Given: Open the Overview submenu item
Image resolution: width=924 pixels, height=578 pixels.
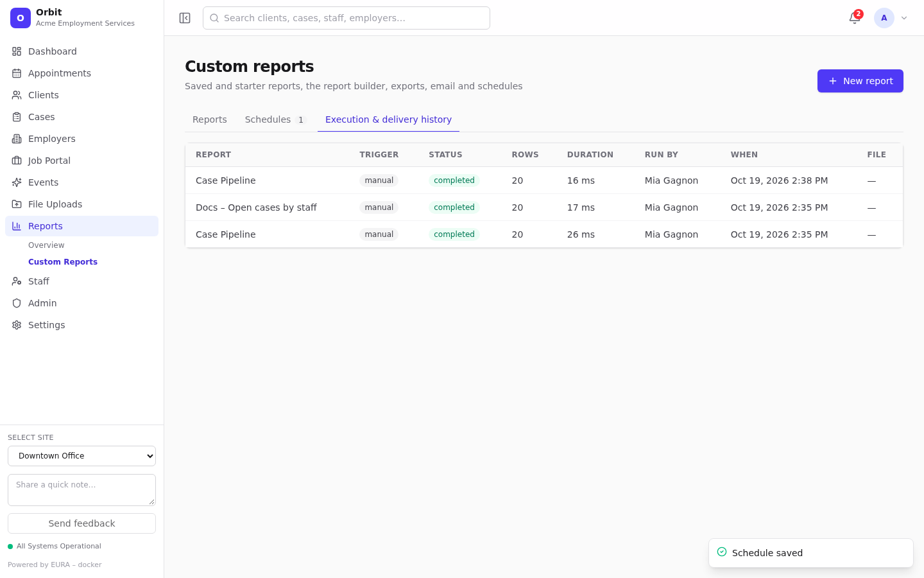Looking at the screenshot, I should tap(46, 245).
